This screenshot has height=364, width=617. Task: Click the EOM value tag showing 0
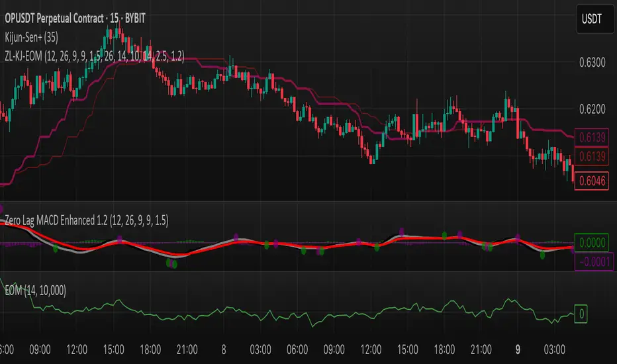[x=581, y=314]
